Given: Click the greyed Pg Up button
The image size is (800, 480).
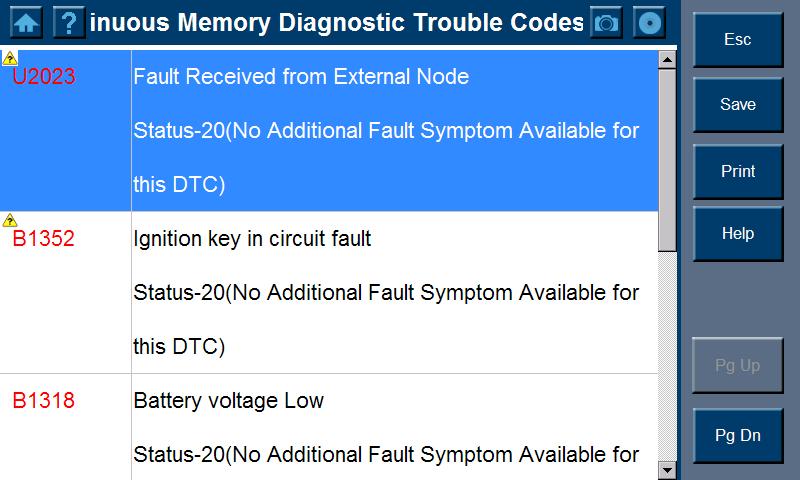Looking at the screenshot, I should [738, 366].
